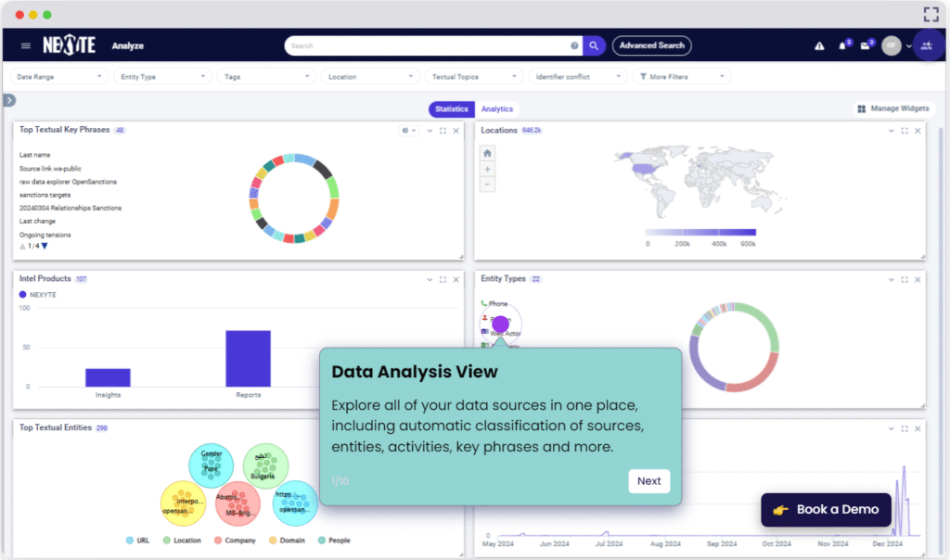
Task: Open the Date Range dropdown
Action: tap(59, 77)
